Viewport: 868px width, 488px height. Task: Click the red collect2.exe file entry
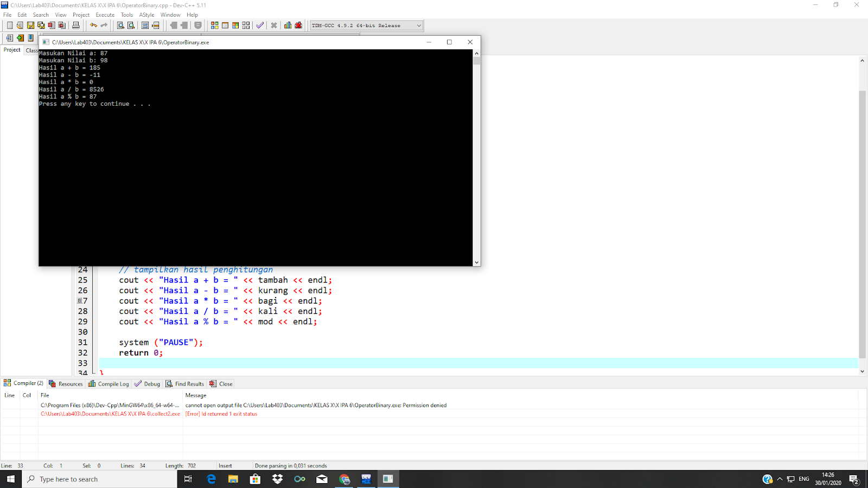click(110, 414)
